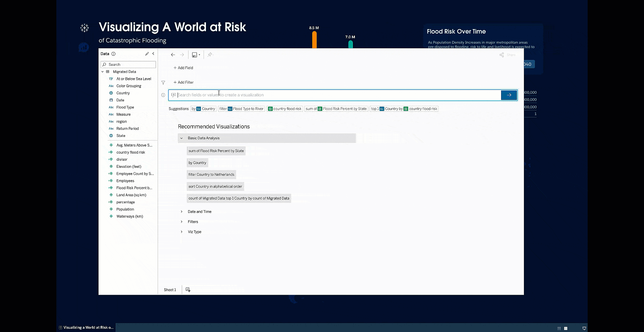Click the pencil edit icon in Data pane
644x332 pixels.
click(x=147, y=54)
